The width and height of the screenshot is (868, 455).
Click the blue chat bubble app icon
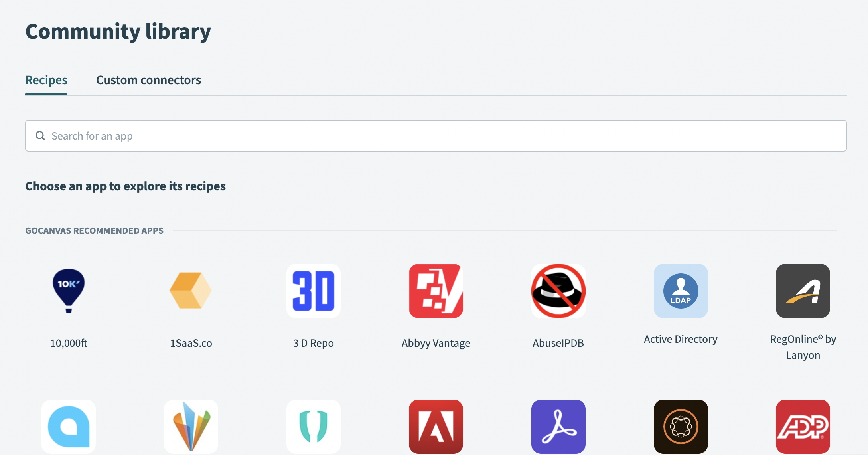[x=69, y=427]
